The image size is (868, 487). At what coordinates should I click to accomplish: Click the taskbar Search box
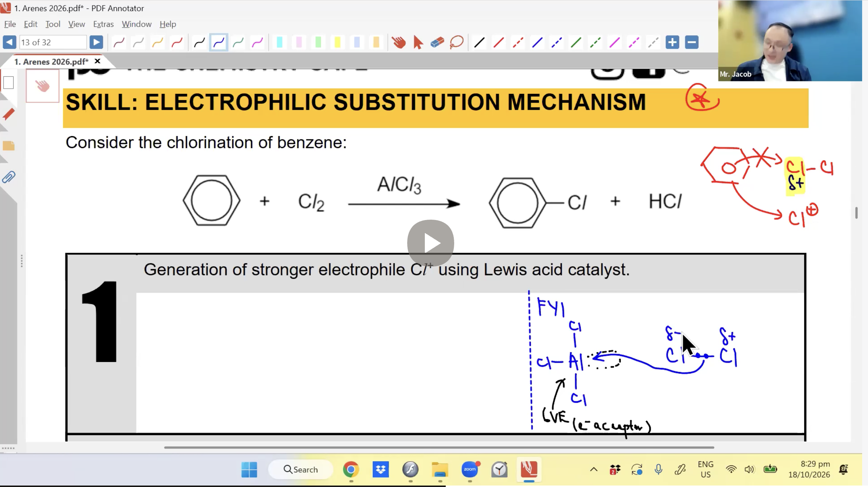coord(300,469)
